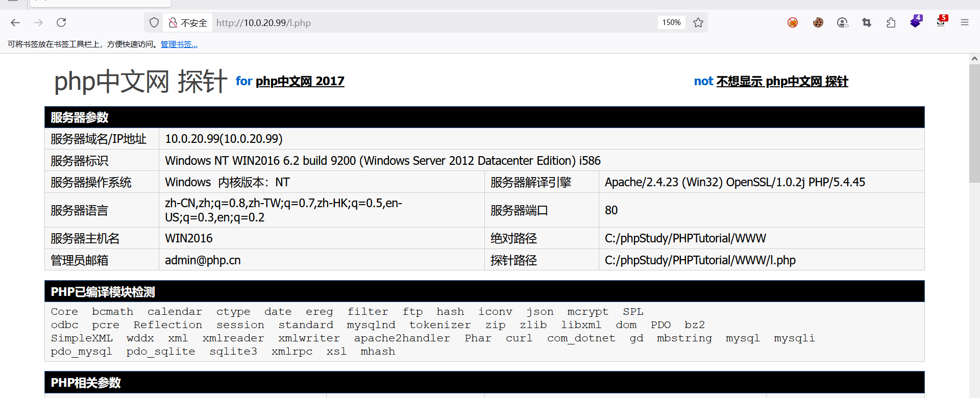Click the tokenizer module name
The image size is (980, 398).
click(x=440, y=325)
